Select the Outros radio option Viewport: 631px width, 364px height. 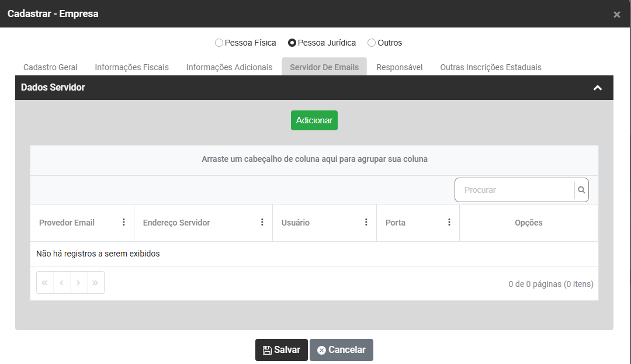(372, 43)
